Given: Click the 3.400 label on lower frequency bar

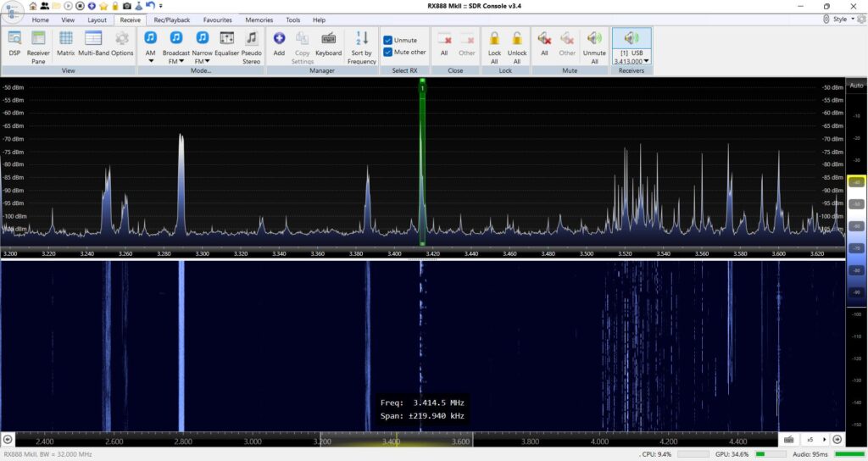Looking at the screenshot, I should pyautogui.click(x=392, y=442).
